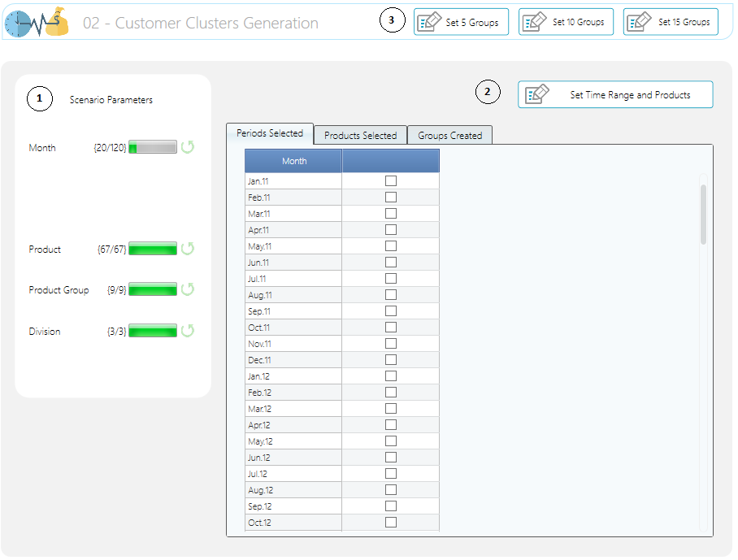Click Set Time Range and Products button
Image resolution: width=738 pixels, height=560 pixels.
pyautogui.click(x=615, y=95)
